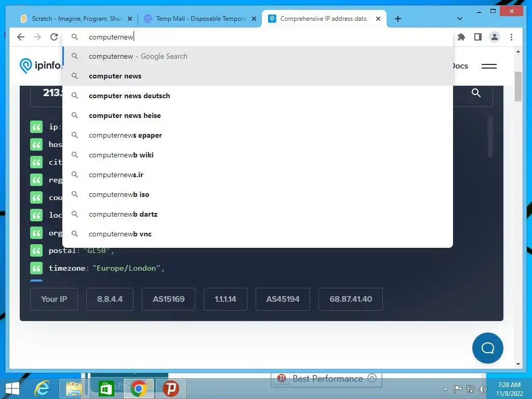Click the quote icon beside 'timezone'

[x=36, y=268]
